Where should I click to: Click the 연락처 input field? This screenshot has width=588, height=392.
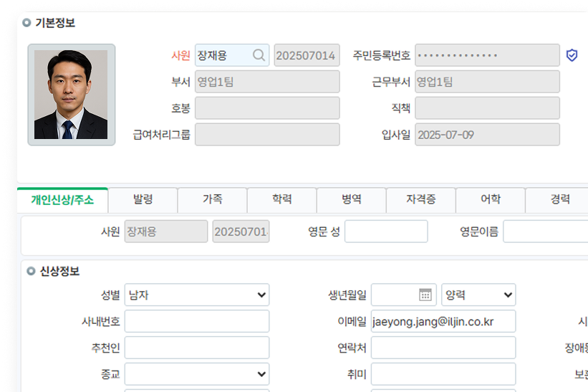(443, 348)
